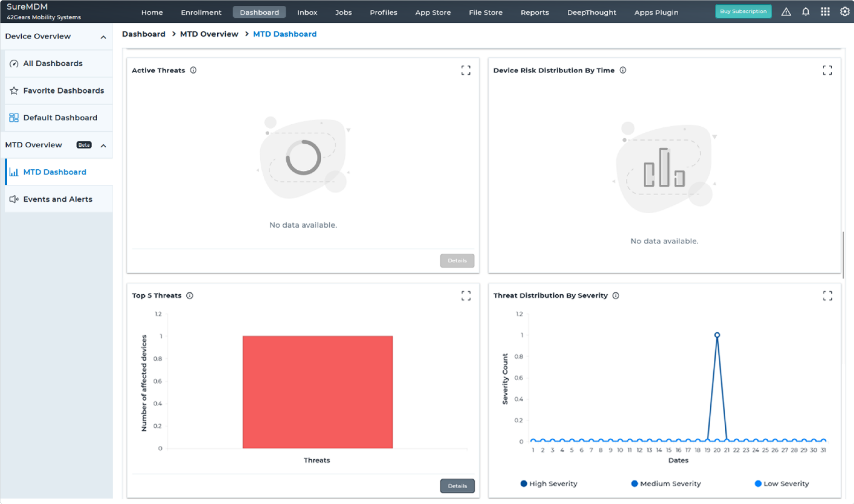The width and height of the screenshot is (854, 504).
Task: Click the alerts warning triangle icon
Action: 786,11
